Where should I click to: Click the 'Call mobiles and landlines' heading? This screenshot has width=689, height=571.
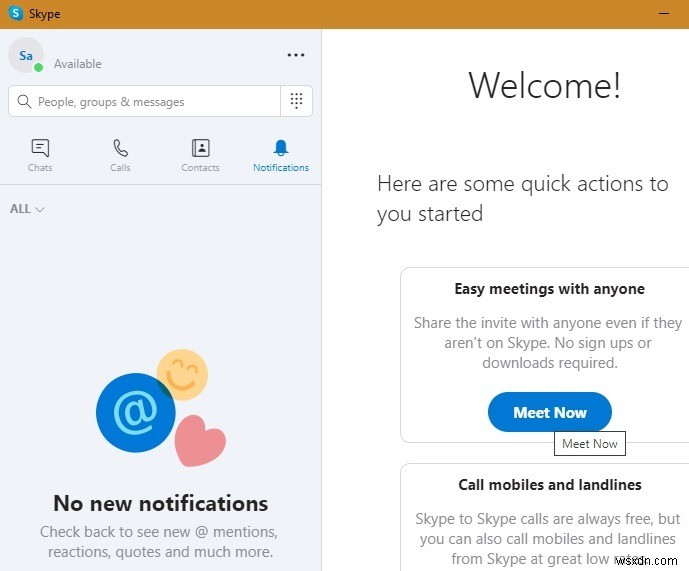[x=550, y=484]
